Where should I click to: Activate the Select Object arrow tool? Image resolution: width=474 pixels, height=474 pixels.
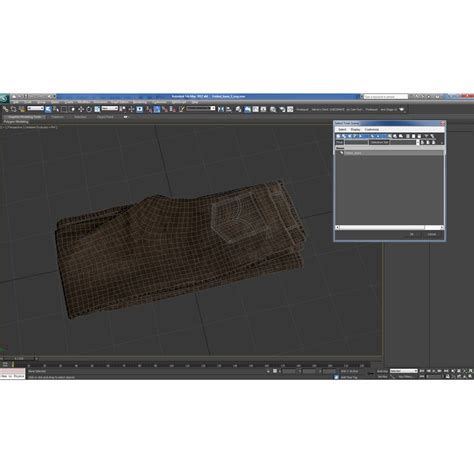click(48, 109)
